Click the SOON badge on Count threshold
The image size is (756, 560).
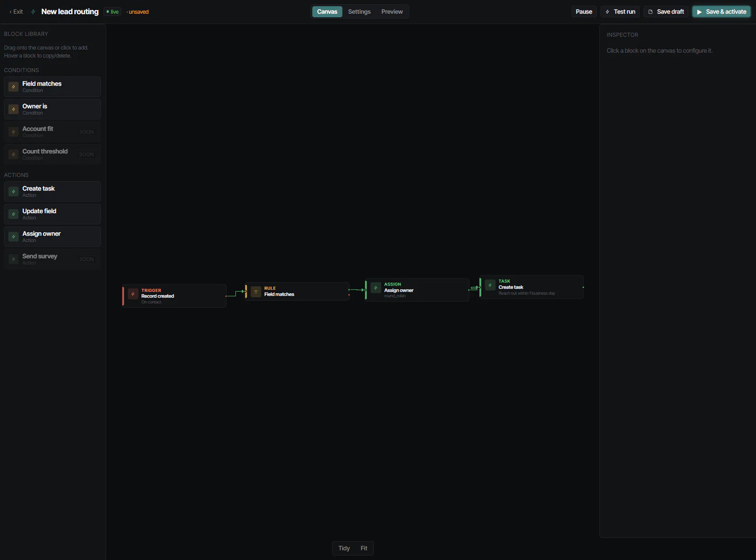pyautogui.click(x=87, y=154)
